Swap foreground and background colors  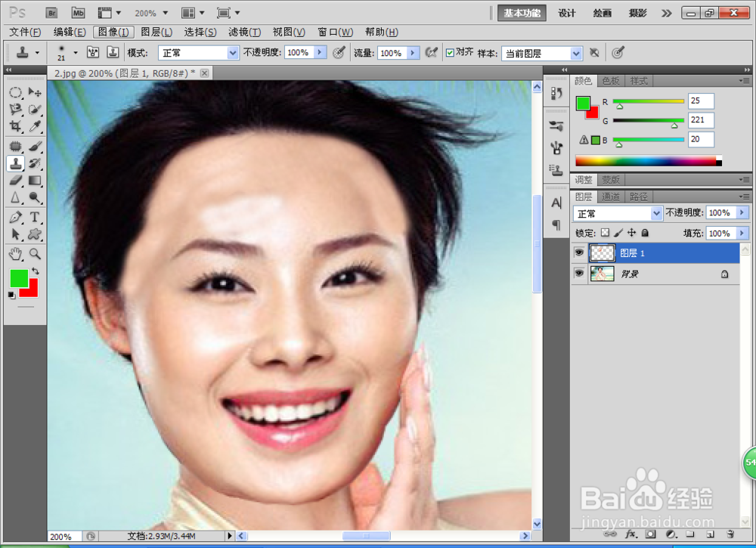coord(36,271)
